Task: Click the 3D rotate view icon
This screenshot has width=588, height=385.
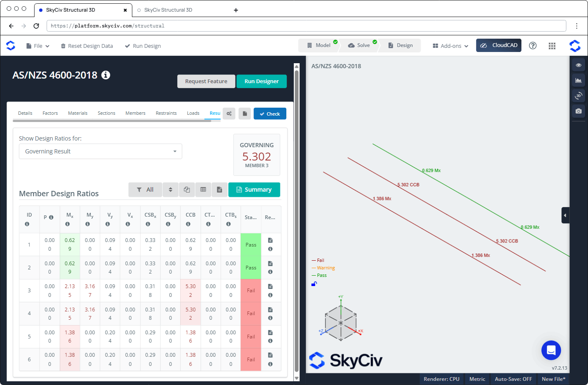Action: pyautogui.click(x=578, y=96)
